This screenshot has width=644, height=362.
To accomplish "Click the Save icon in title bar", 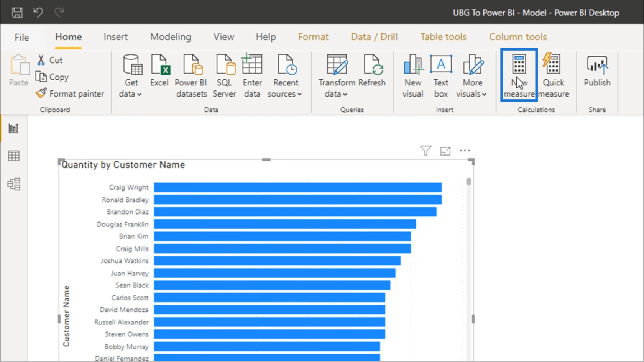I will click(x=17, y=13).
